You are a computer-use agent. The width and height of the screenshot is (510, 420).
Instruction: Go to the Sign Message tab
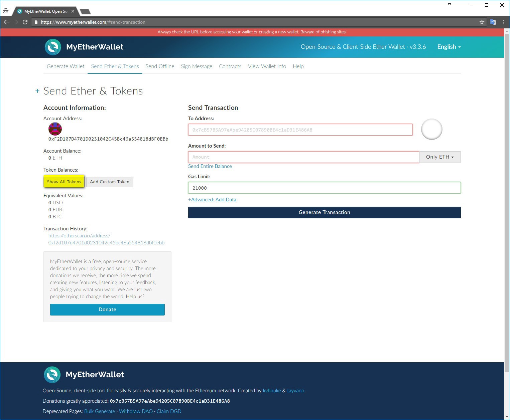pos(197,66)
